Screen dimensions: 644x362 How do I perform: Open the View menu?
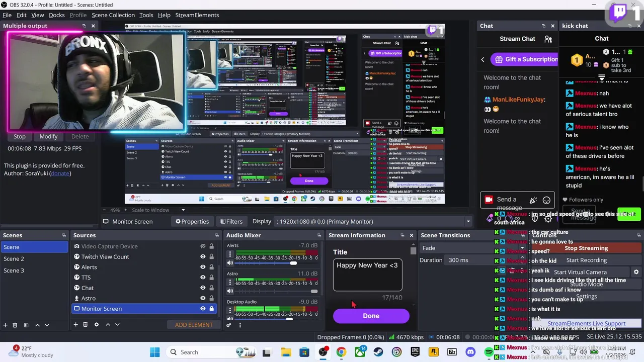(x=38, y=15)
